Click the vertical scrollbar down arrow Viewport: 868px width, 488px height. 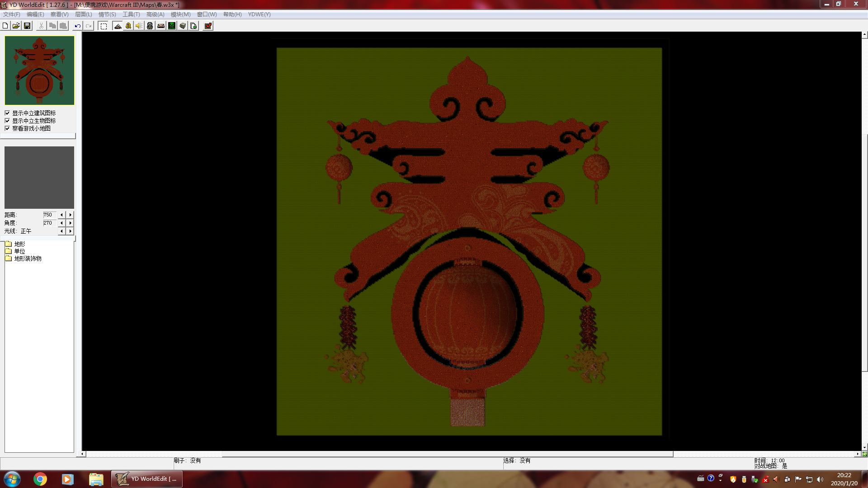pos(864,448)
